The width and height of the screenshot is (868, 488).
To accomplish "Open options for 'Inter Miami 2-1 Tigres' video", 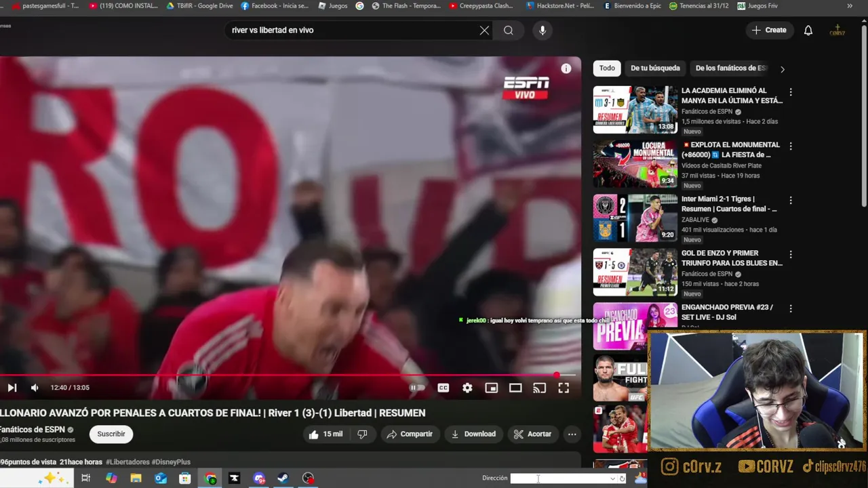I will tap(791, 201).
